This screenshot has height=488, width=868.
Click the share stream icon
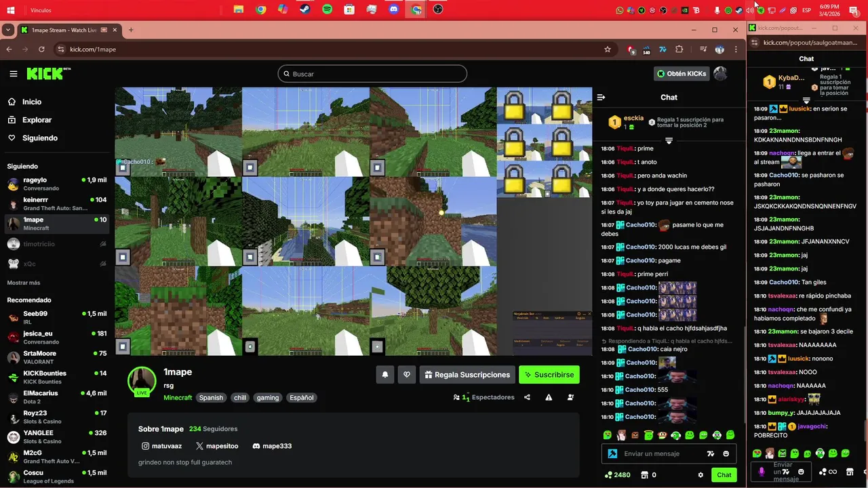click(527, 397)
